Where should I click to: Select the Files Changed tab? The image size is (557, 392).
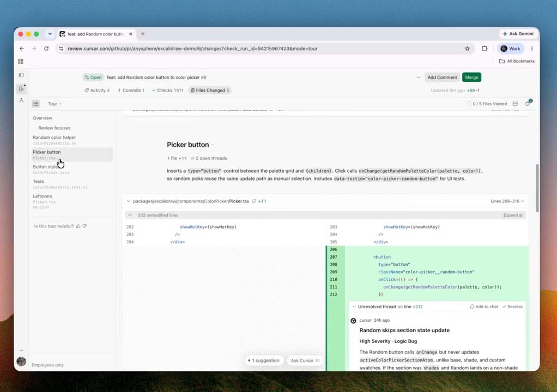(x=210, y=90)
